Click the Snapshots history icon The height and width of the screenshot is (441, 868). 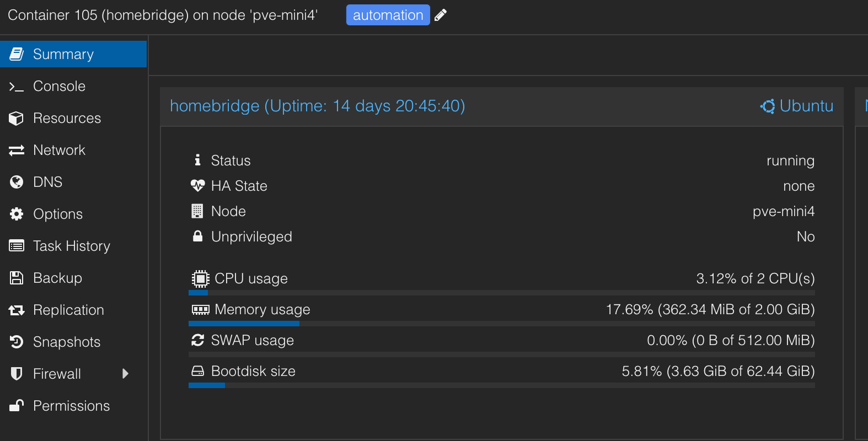(x=17, y=342)
